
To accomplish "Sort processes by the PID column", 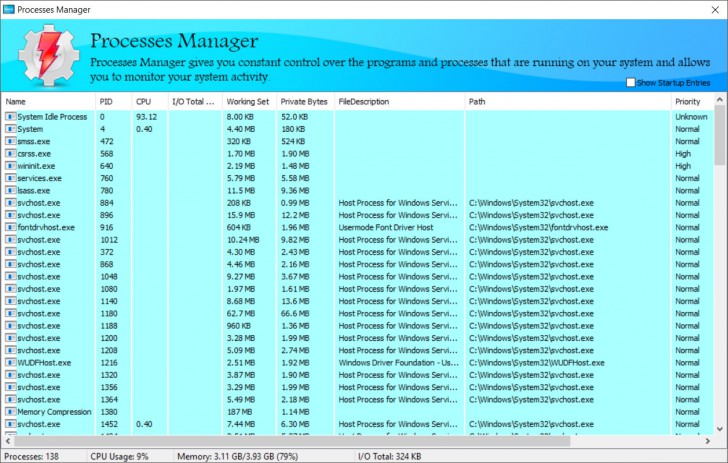I will (113, 101).
